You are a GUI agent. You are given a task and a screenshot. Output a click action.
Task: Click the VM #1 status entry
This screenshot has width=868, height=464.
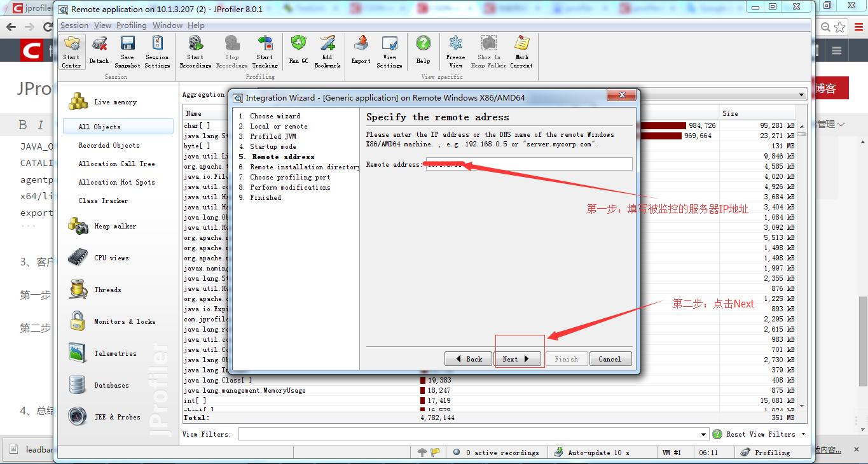coord(672,453)
